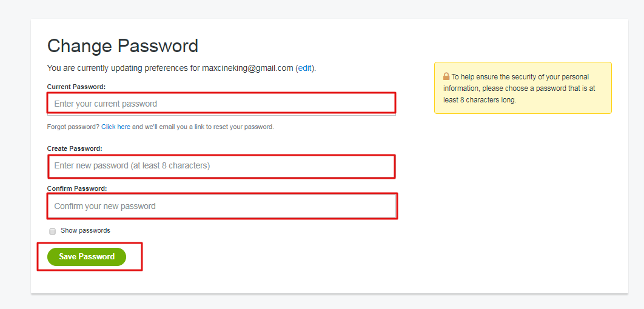Click the Current Password input field
This screenshot has height=309, width=644.
click(221, 104)
